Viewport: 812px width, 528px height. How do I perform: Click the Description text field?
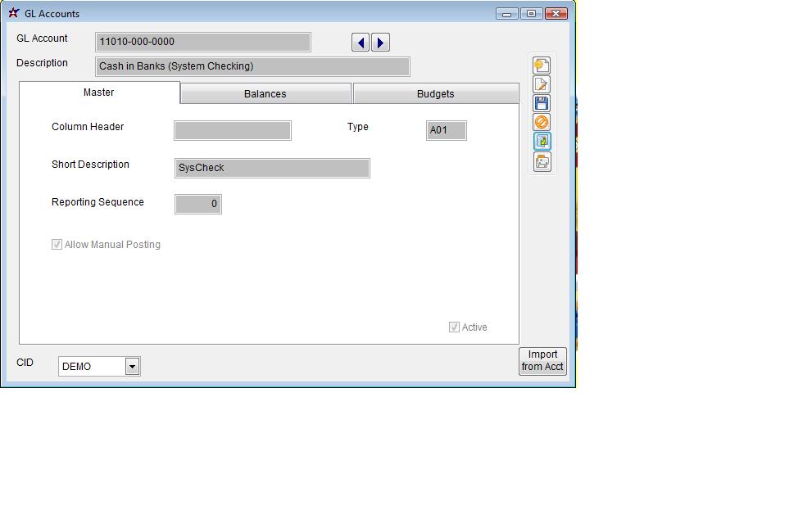point(252,66)
